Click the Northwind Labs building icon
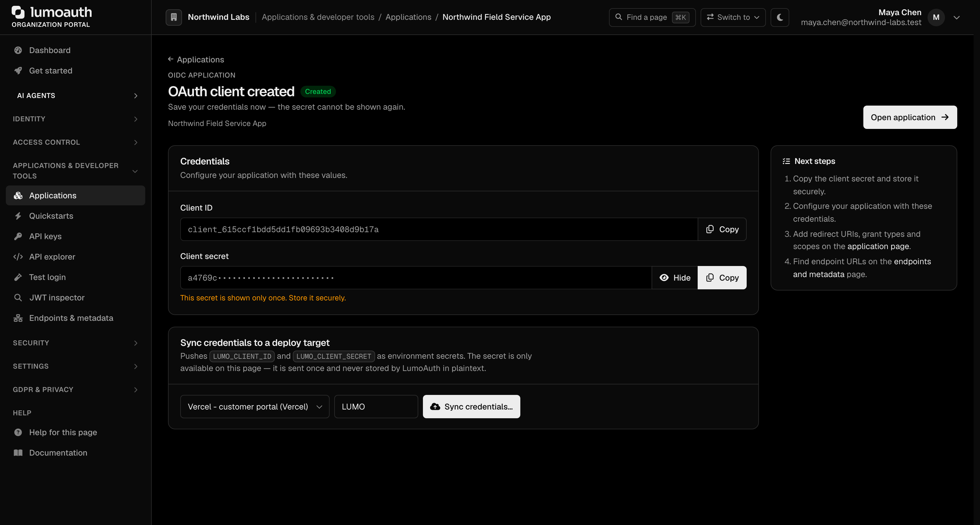The height and width of the screenshot is (525, 980). point(174,17)
